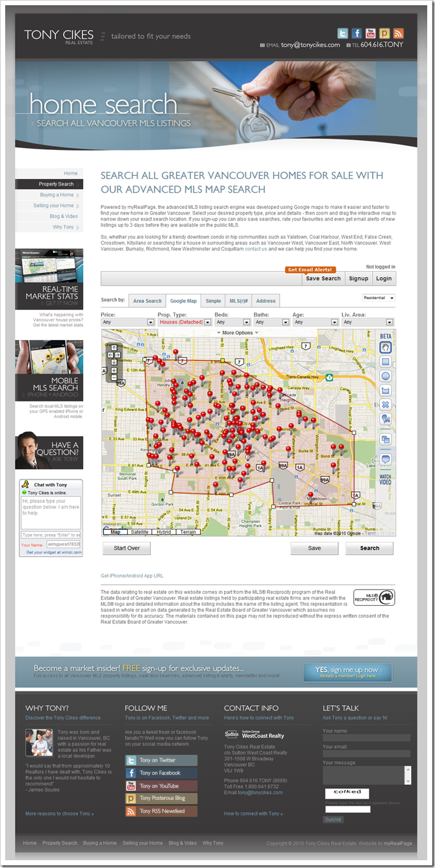The height and width of the screenshot is (868, 435).
Task: Open the Liv. Area dropdown
Action: 368,322
